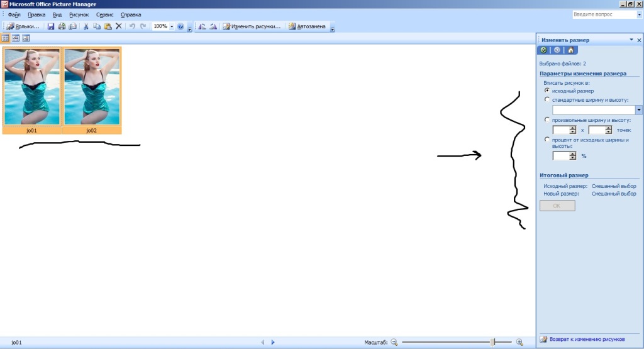
Task: Go to task pane home icon
Action: coord(570,50)
